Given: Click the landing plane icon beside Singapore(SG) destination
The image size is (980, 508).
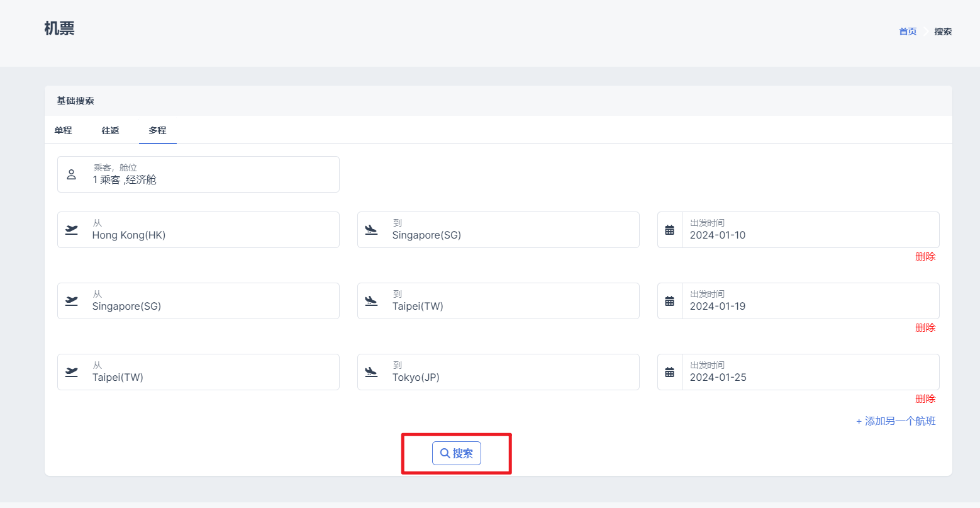Looking at the screenshot, I should [x=371, y=230].
